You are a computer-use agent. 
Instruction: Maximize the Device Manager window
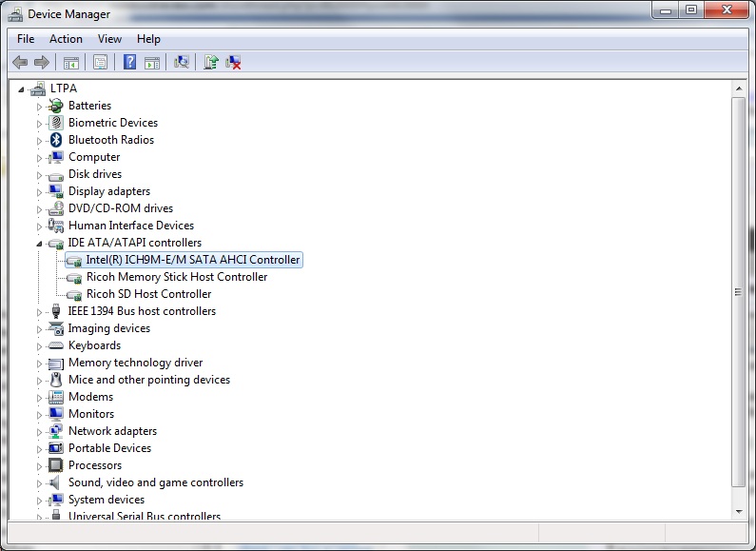tap(691, 10)
